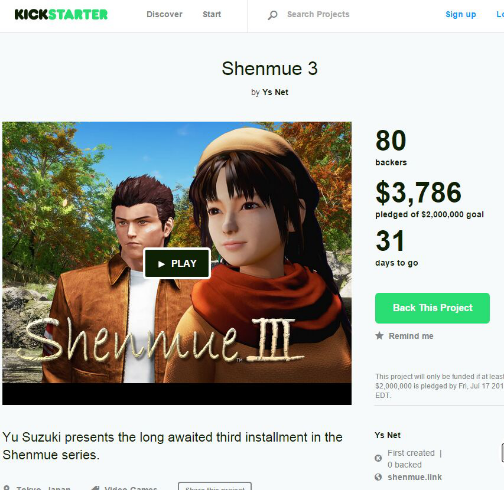Click the circled-x icon beside First created
The height and width of the screenshot is (491, 504).
point(378,458)
